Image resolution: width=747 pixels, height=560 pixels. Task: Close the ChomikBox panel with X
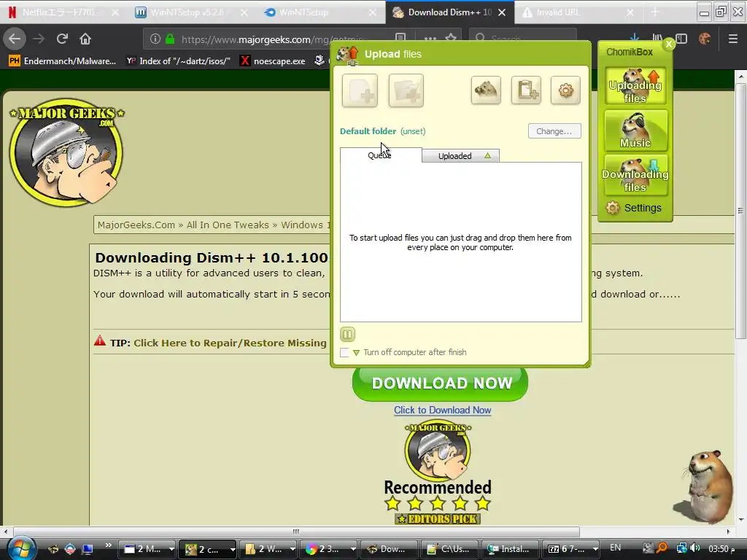[669, 44]
